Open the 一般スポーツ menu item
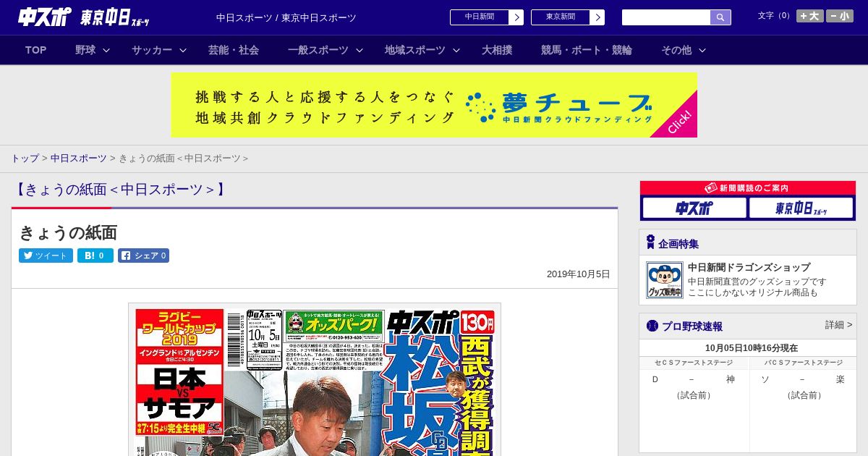 click(x=318, y=50)
